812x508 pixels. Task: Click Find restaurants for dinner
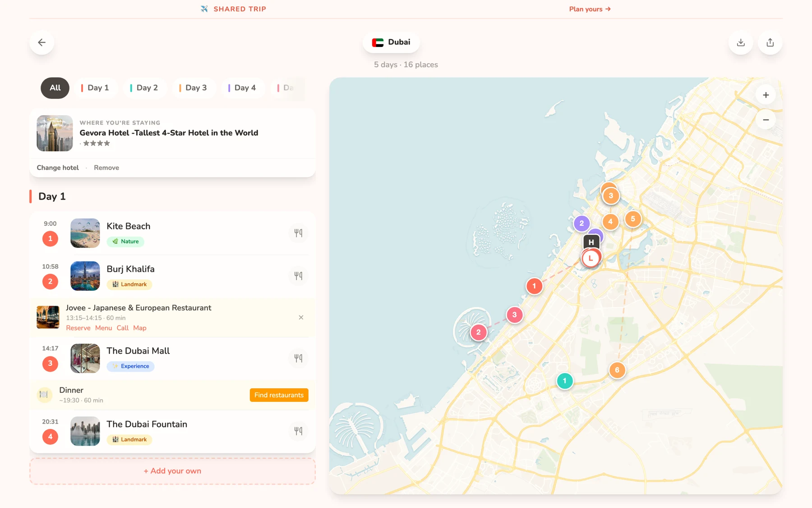point(279,395)
